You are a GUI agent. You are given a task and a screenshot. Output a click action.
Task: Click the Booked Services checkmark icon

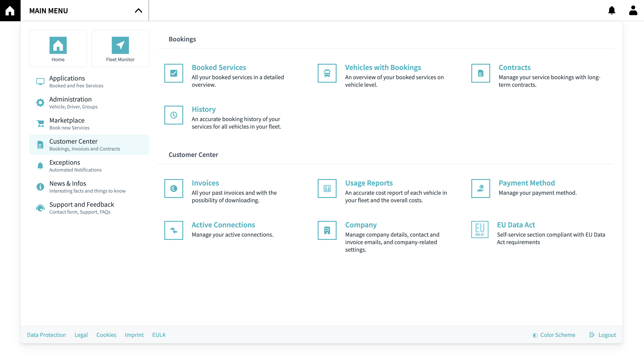(174, 73)
